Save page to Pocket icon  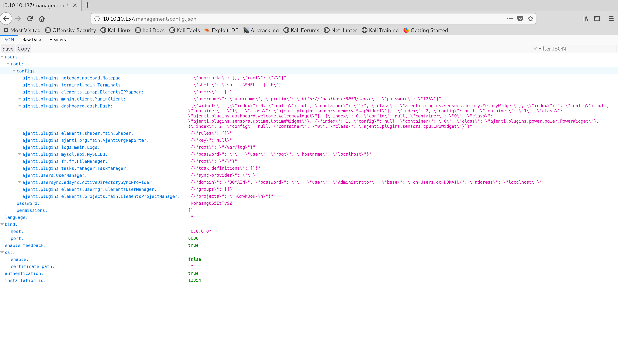coord(520,19)
